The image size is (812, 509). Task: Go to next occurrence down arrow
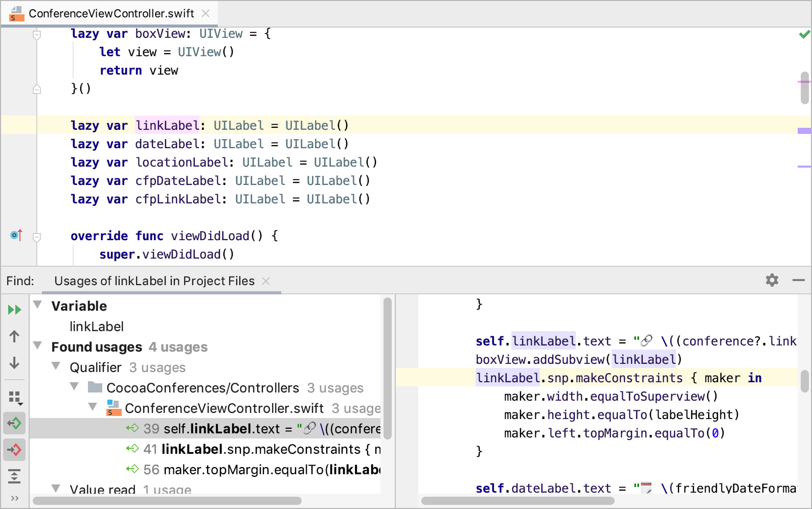14,363
